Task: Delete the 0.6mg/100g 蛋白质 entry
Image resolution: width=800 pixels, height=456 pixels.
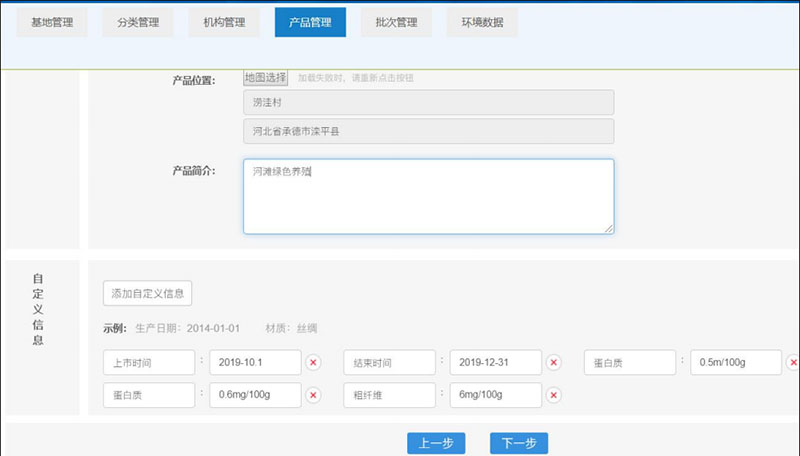Action: point(313,395)
